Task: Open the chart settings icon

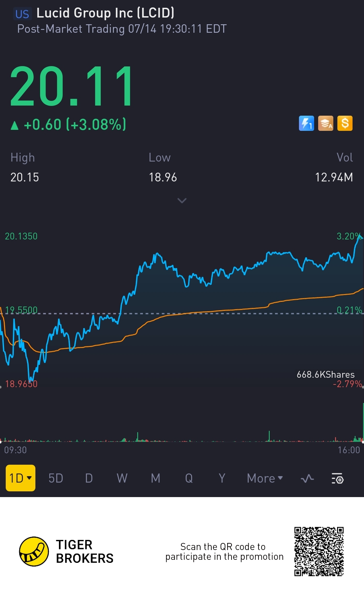Action: (x=337, y=479)
